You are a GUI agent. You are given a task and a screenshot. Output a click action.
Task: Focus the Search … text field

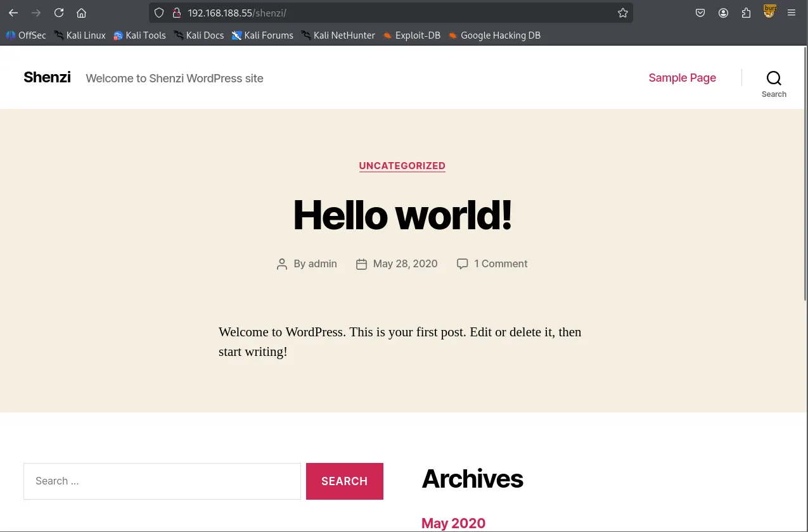point(162,481)
